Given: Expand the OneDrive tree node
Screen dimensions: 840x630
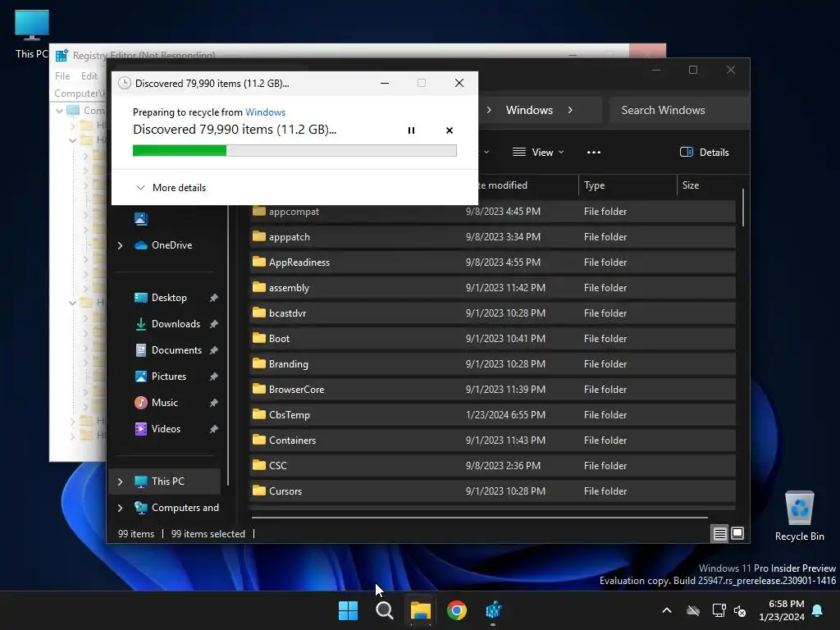Looking at the screenshot, I should click(x=120, y=245).
